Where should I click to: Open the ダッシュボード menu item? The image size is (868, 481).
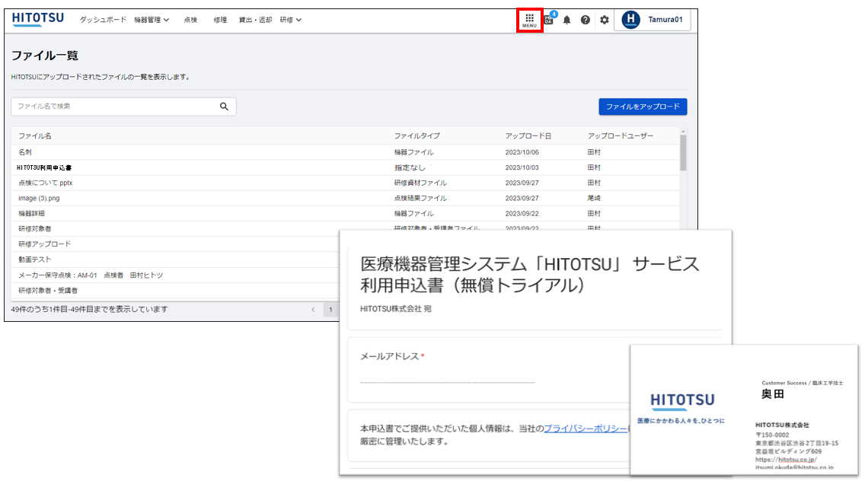(x=103, y=20)
